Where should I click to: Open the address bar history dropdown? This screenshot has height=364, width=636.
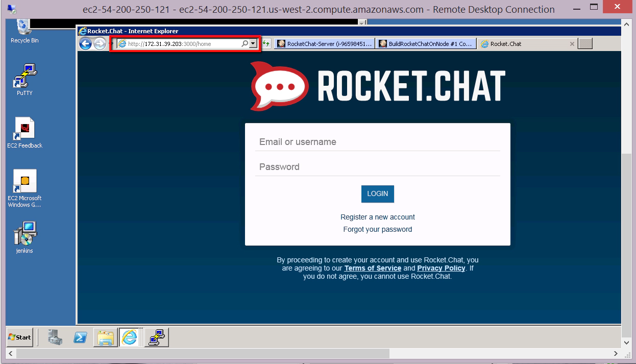point(253,43)
